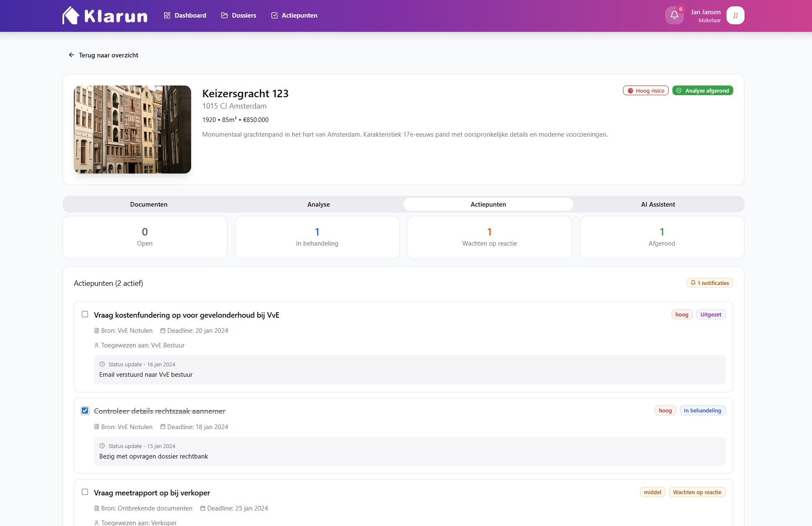
Task: Click the clock icon at 16 jan status update
Action: coord(102,364)
